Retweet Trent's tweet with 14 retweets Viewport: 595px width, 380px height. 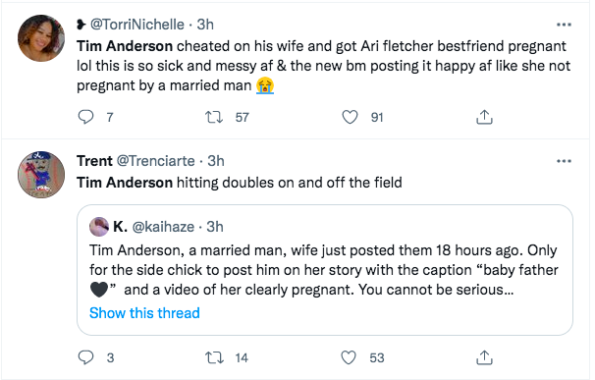pyautogui.click(x=214, y=357)
